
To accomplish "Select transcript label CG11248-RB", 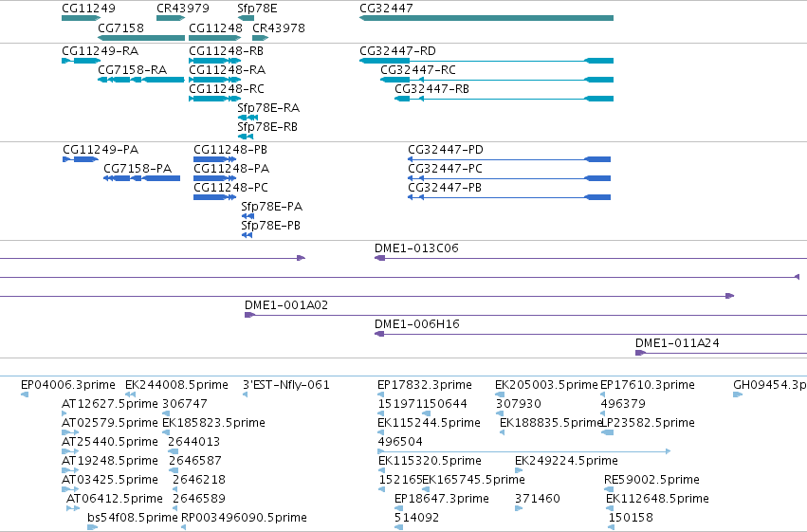I will click(226, 51).
